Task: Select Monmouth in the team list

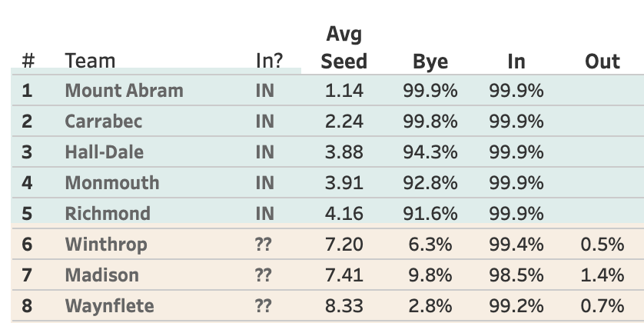Action: click(x=112, y=183)
